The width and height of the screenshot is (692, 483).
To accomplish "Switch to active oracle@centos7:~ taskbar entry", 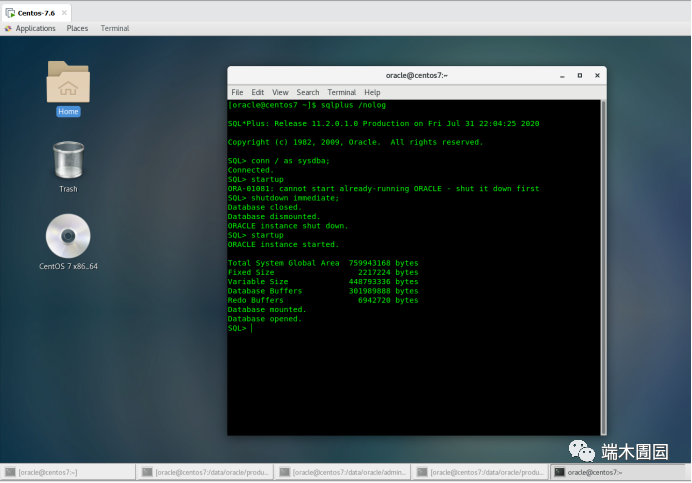I will tap(619, 472).
